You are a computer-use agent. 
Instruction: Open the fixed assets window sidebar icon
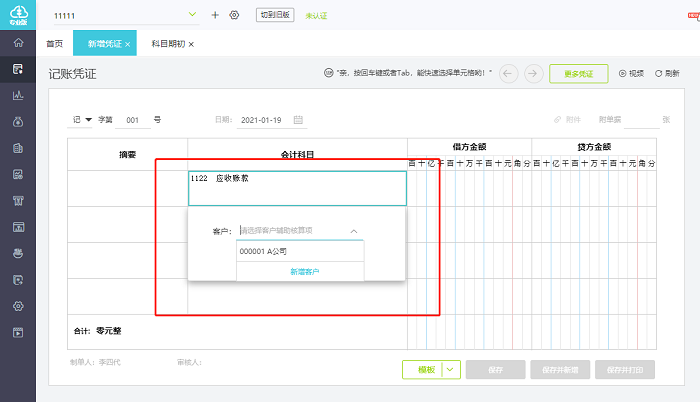[18, 227]
